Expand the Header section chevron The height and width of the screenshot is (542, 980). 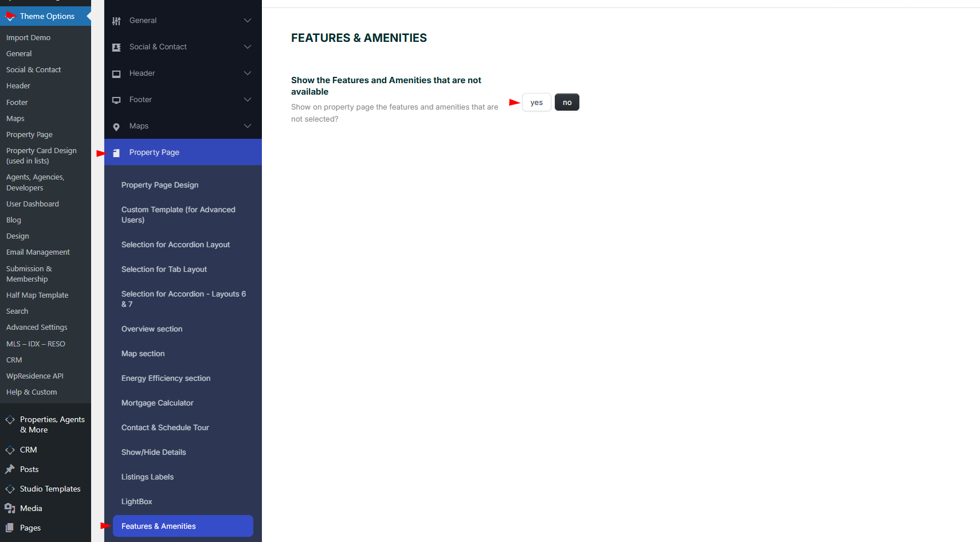[248, 73]
